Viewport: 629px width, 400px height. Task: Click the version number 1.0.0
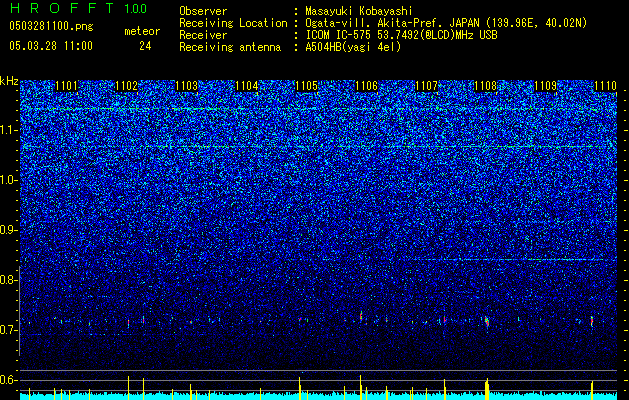135,9
